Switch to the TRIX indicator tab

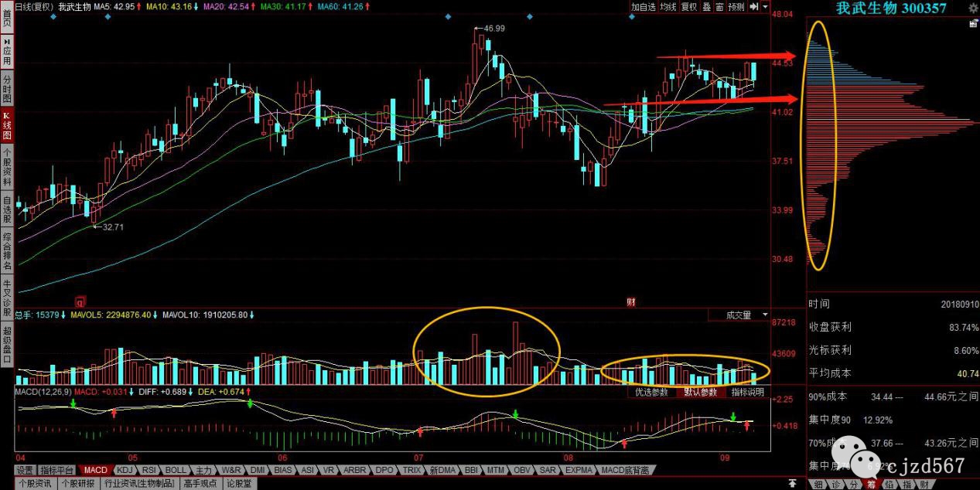411,470
